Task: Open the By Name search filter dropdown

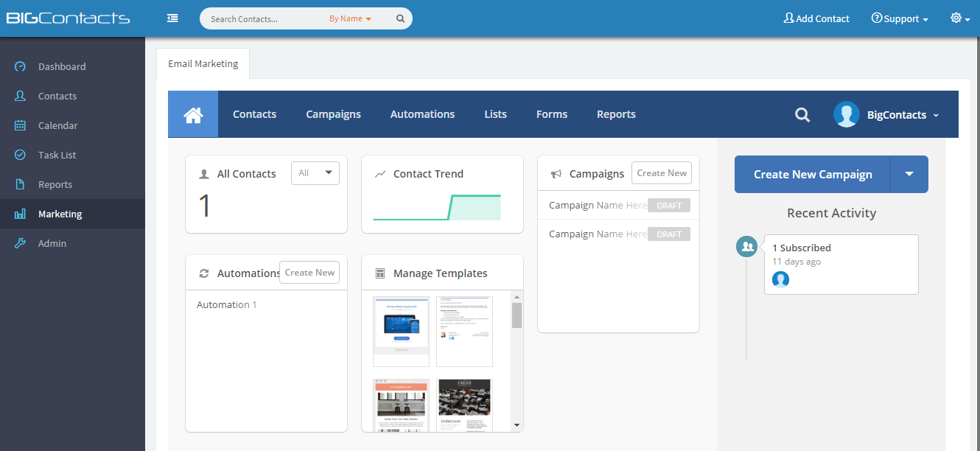Action: 350,19
